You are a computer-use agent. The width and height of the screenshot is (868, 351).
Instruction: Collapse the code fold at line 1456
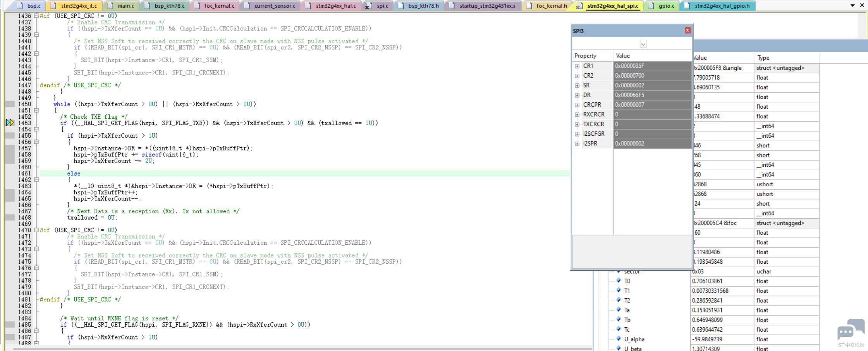(x=36, y=142)
